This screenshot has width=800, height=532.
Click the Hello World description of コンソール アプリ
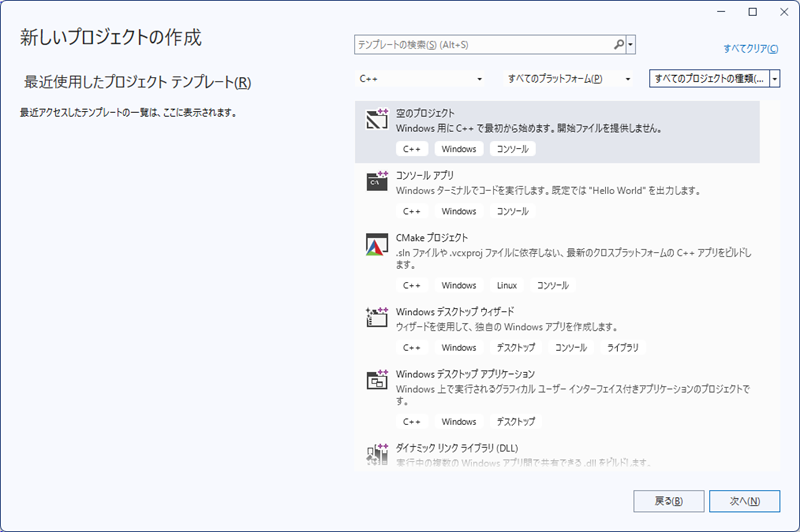coord(548,191)
